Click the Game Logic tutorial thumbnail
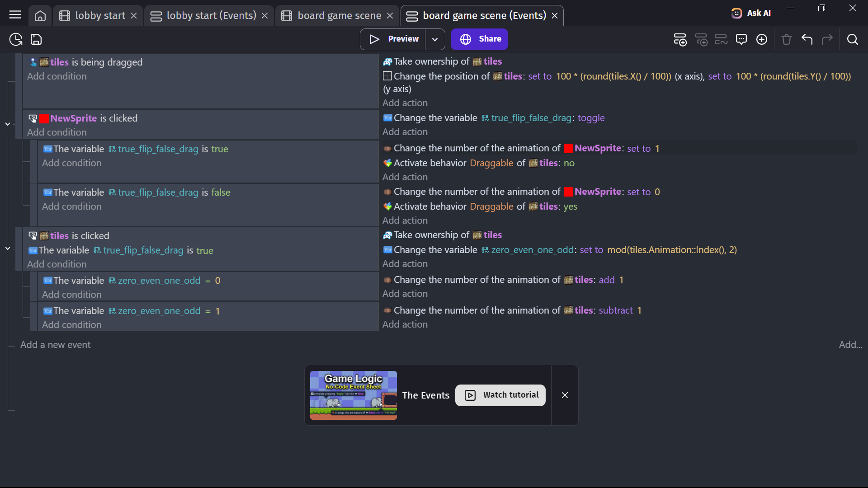 point(353,395)
